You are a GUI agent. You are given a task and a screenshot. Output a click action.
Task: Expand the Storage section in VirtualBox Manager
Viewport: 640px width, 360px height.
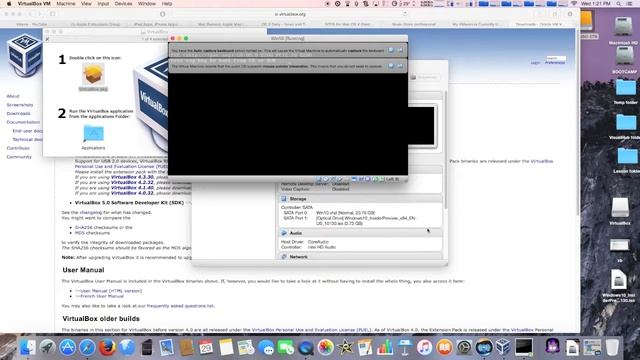(x=298, y=199)
